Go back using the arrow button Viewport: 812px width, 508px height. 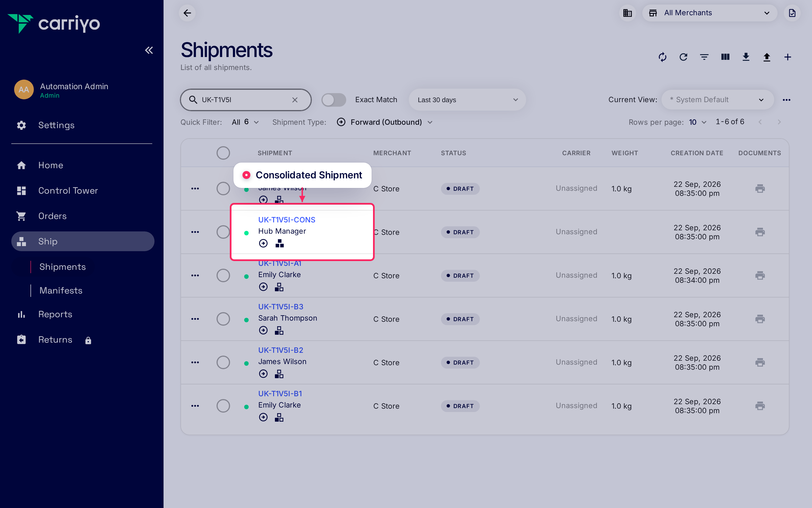(x=187, y=13)
